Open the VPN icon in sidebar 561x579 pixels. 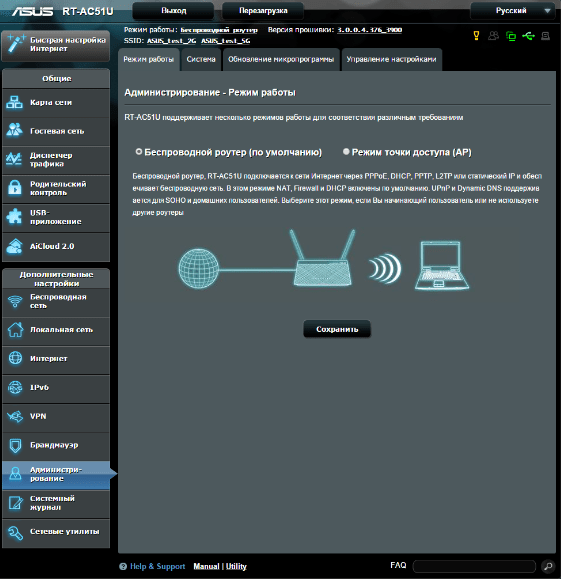click(x=15, y=417)
